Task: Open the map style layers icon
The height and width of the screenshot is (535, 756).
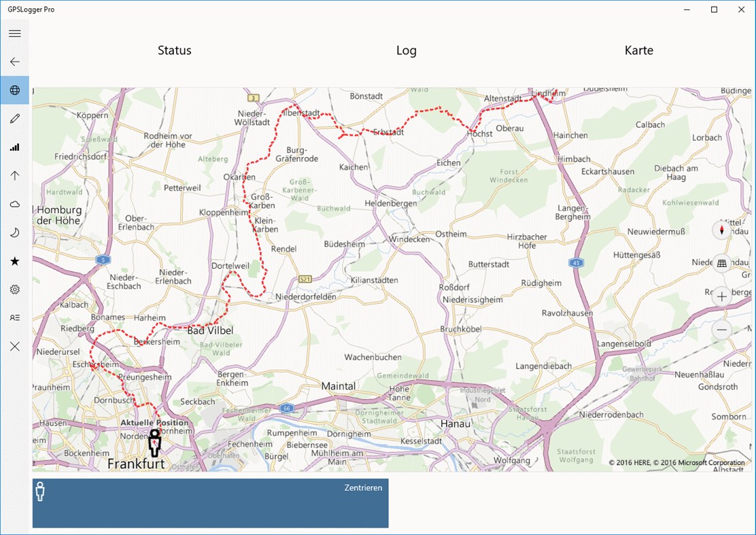Action: click(721, 264)
